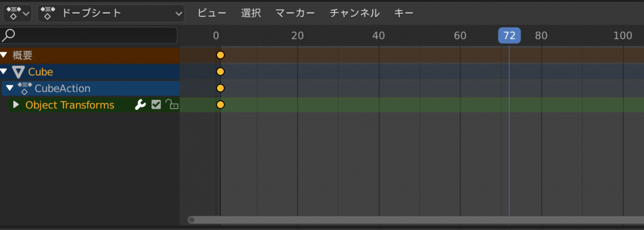644x230 pixels.
Task: Open the チャンネル menu
Action: tap(355, 13)
